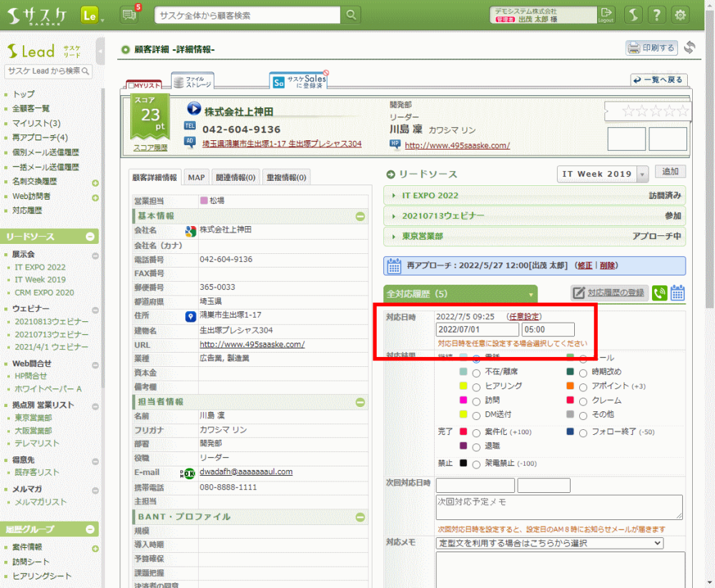The width and height of the screenshot is (715, 588).
Task: Open notifications chat icon with badge 5
Action: tap(130, 14)
